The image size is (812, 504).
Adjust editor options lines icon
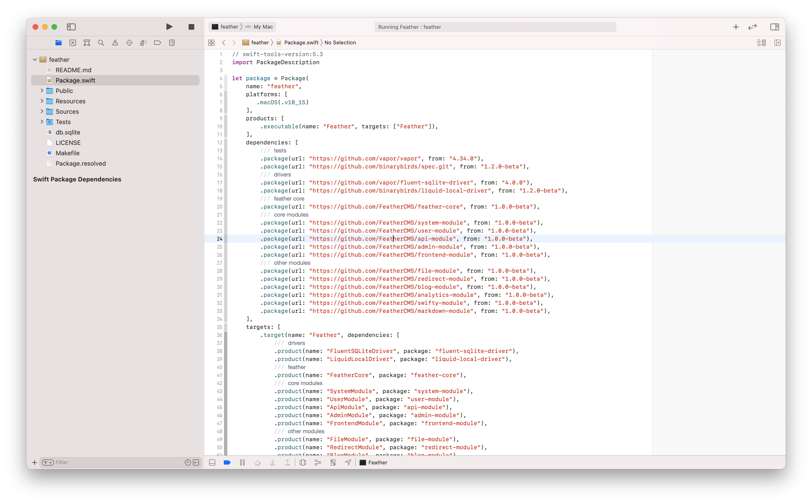pyautogui.click(x=761, y=43)
